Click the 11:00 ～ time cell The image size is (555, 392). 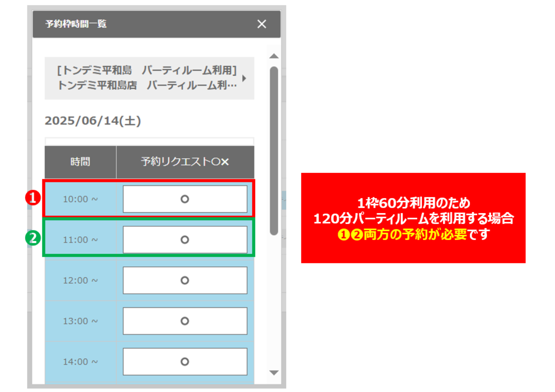point(80,240)
